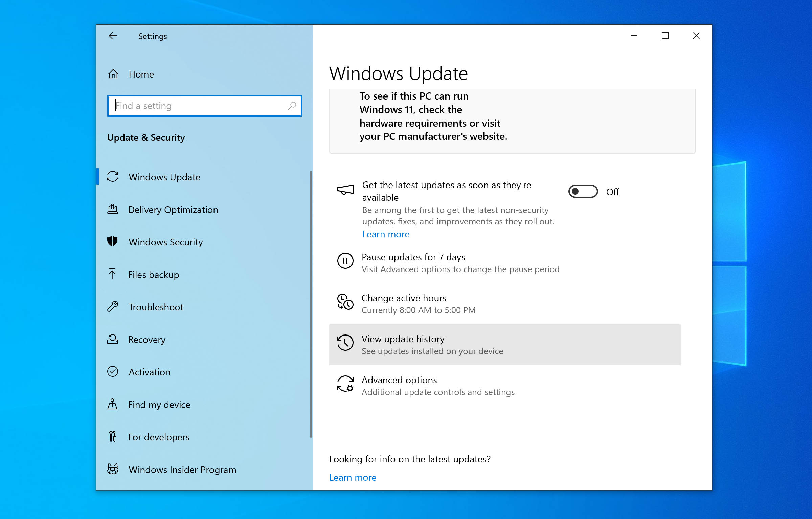This screenshot has height=519, width=812.
Task: Toggle get latest updates switch on
Action: point(583,192)
